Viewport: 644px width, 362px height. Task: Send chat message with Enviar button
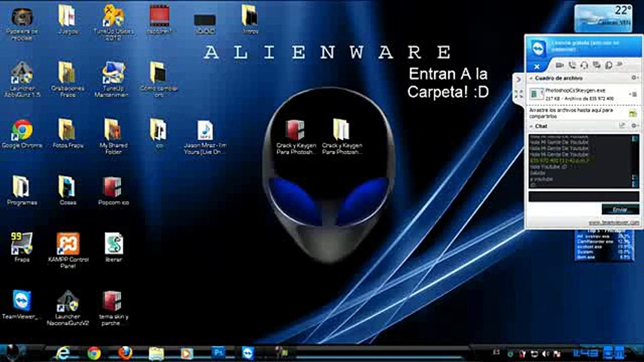click(x=620, y=209)
